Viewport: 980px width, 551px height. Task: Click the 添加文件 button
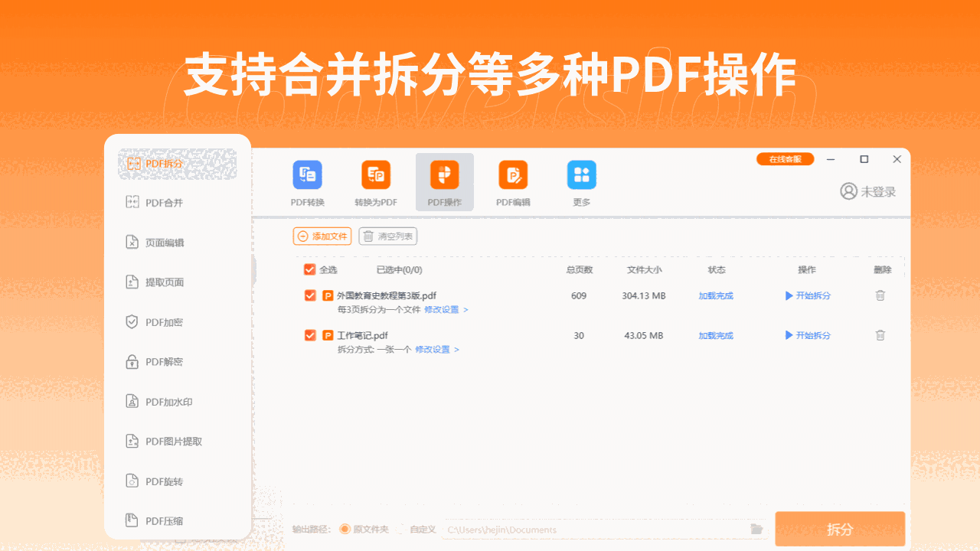(322, 236)
